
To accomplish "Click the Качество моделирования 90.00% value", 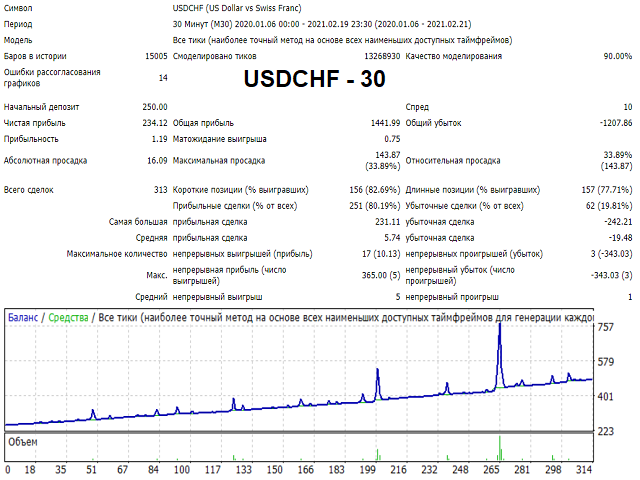I will [618, 56].
